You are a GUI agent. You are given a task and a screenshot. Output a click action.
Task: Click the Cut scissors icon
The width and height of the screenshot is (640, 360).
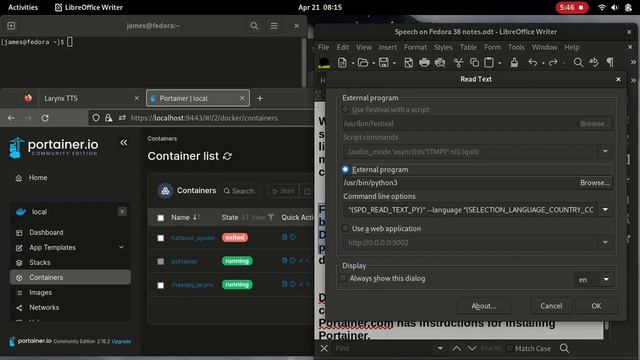coord(458,62)
